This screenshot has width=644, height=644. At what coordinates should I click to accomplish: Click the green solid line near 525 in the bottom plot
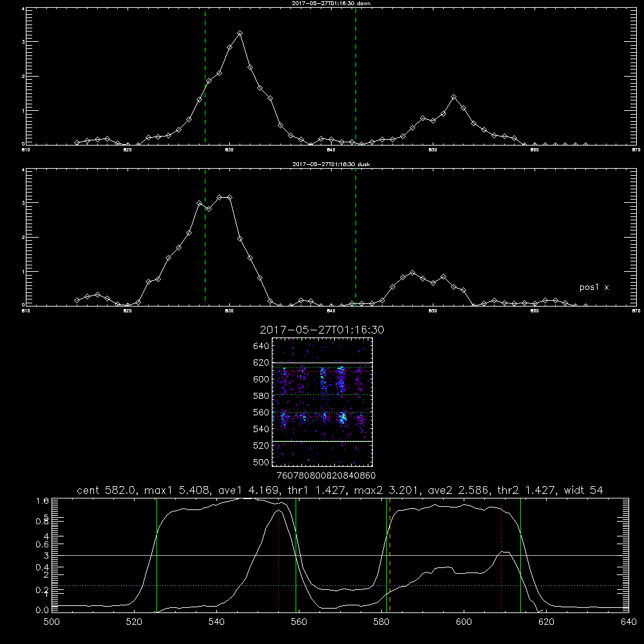[156, 555]
